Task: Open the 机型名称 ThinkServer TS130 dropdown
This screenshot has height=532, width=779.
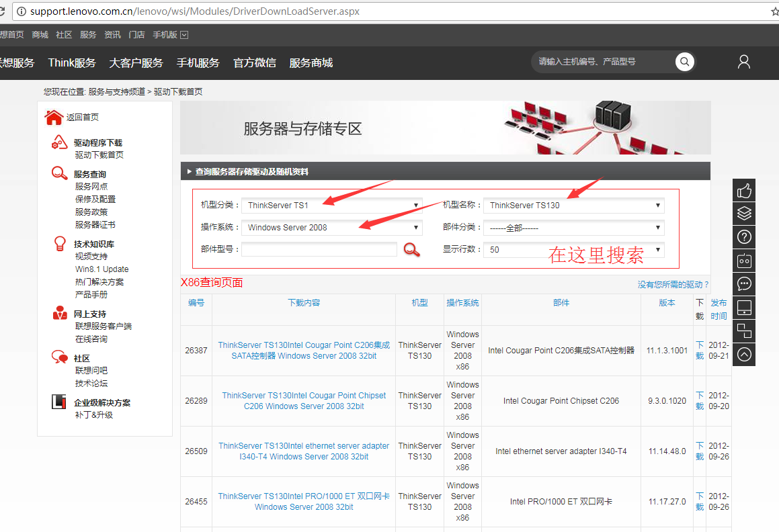Action: pos(574,205)
